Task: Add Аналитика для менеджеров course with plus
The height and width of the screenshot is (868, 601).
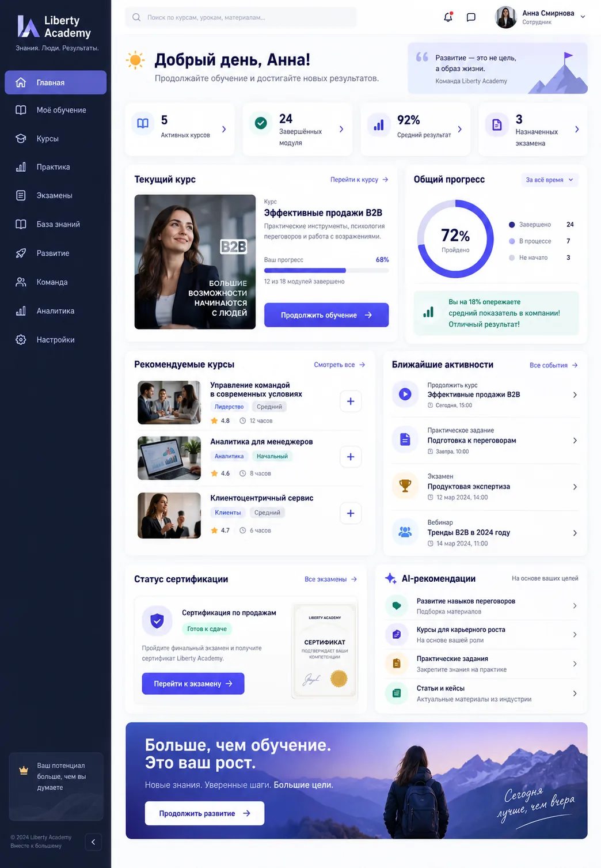Action: [x=351, y=457]
